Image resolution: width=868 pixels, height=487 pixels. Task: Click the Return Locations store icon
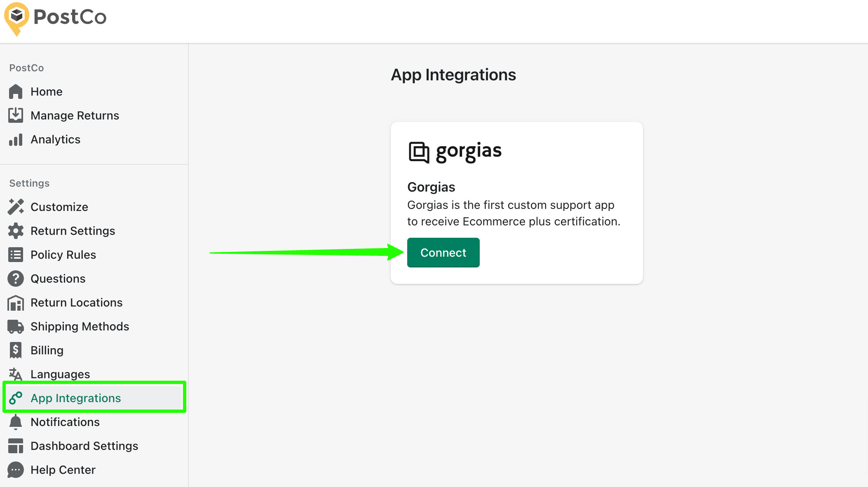tap(16, 303)
